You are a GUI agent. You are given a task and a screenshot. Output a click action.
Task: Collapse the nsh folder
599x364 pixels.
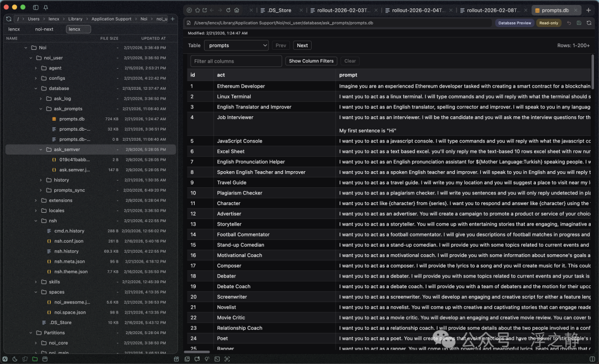[x=36, y=221]
